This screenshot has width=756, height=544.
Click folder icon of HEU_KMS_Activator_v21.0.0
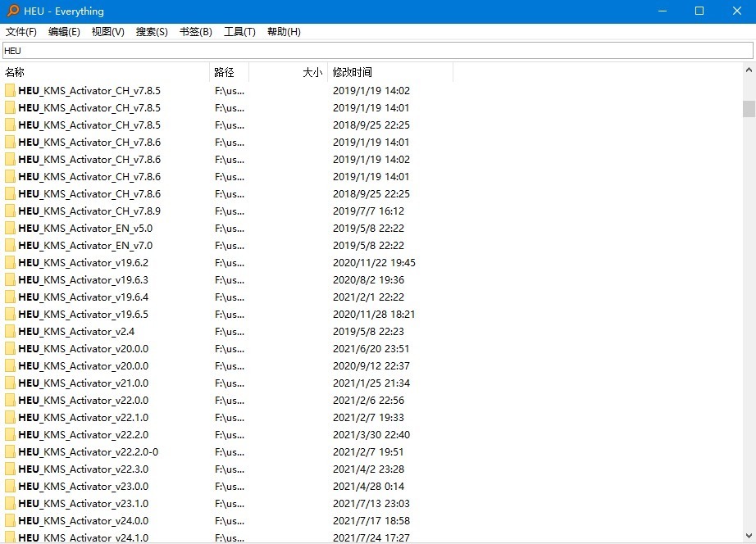pyautogui.click(x=10, y=383)
